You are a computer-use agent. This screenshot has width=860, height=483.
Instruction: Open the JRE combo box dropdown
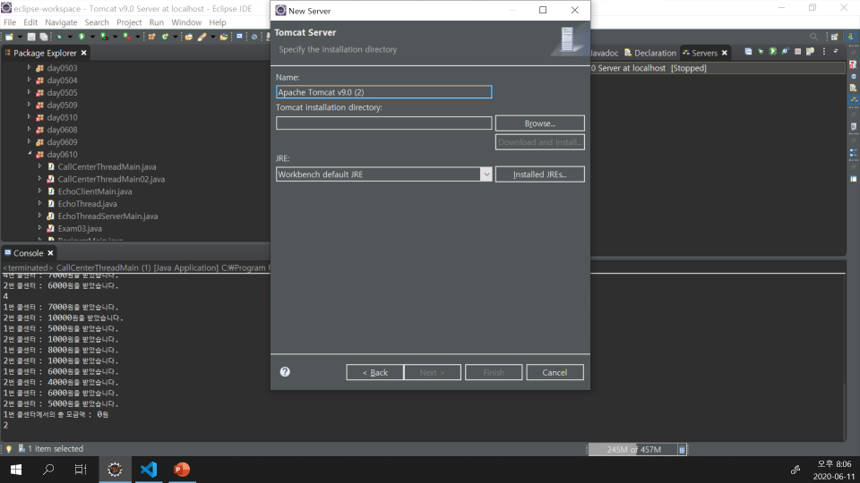click(x=486, y=174)
